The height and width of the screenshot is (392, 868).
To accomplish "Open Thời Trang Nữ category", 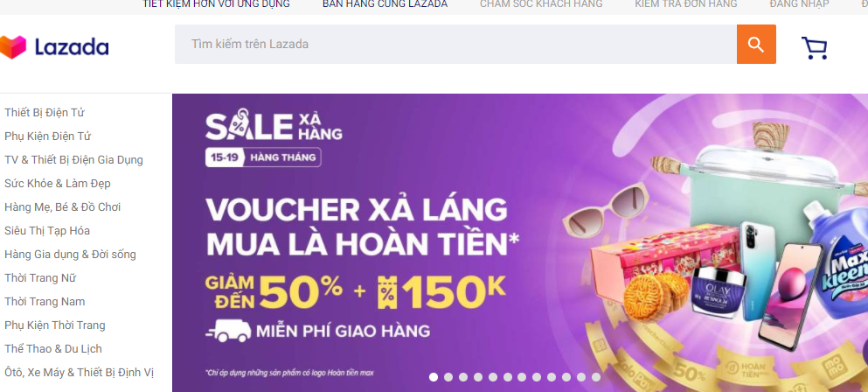I will tap(40, 278).
